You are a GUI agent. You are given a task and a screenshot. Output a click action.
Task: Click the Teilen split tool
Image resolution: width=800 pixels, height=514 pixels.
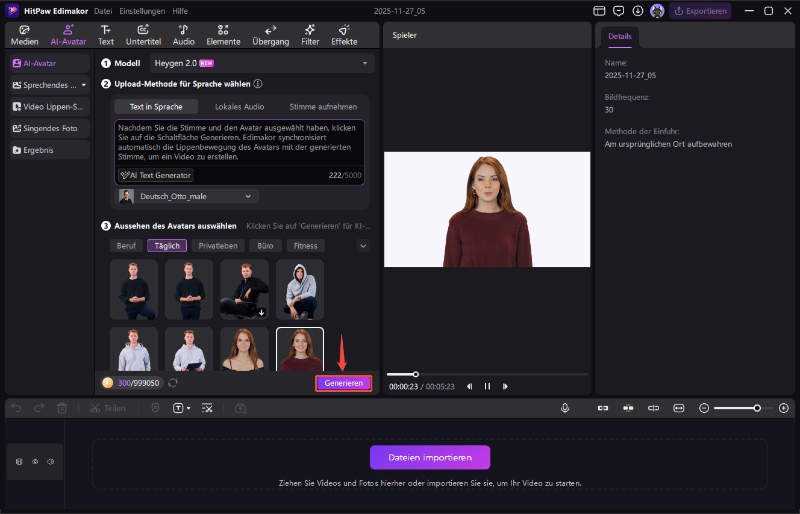point(108,408)
